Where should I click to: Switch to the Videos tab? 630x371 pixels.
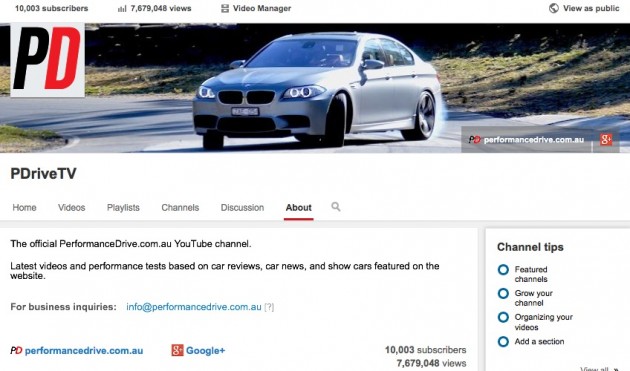pyautogui.click(x=72, y=207)
